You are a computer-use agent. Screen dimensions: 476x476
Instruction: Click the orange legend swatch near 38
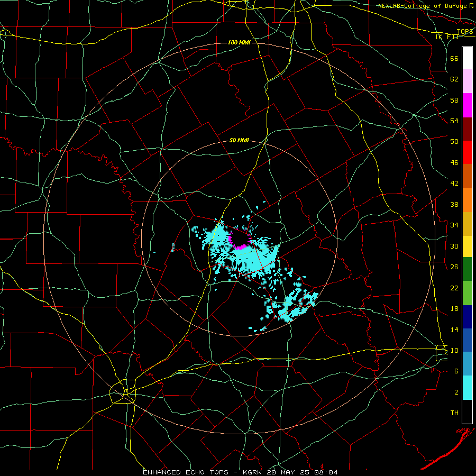[467, 200]
